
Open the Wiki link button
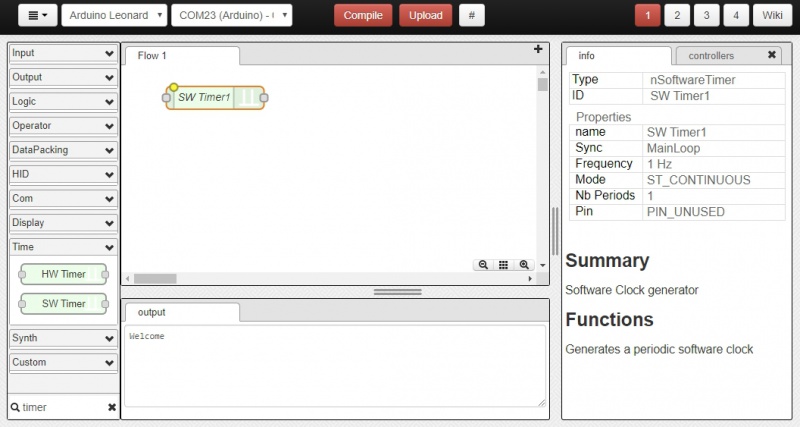point(772,15)
